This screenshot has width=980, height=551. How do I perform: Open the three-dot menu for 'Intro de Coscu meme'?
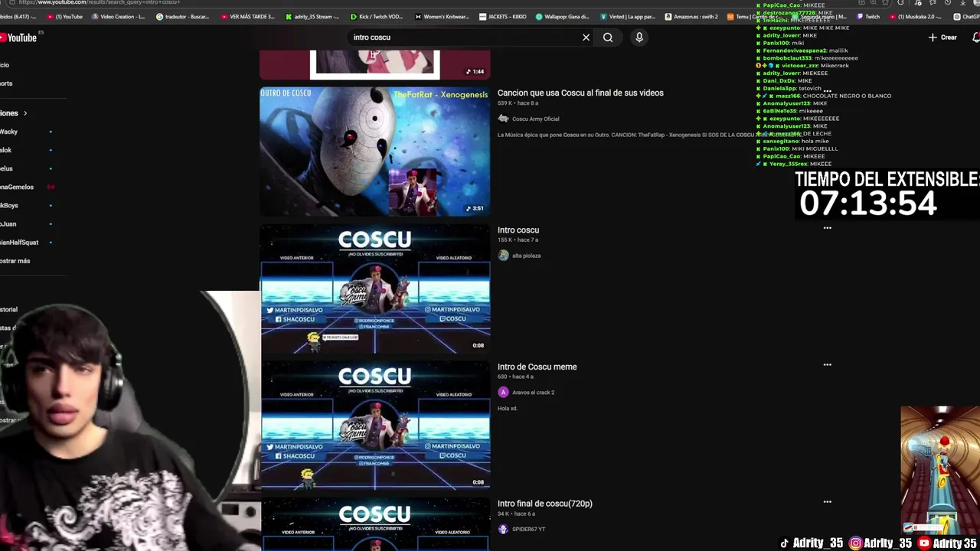[827, 365]
